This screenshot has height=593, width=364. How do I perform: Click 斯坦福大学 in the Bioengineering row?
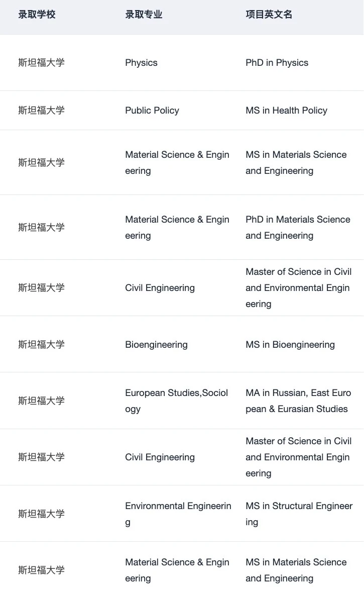(41, 345)
